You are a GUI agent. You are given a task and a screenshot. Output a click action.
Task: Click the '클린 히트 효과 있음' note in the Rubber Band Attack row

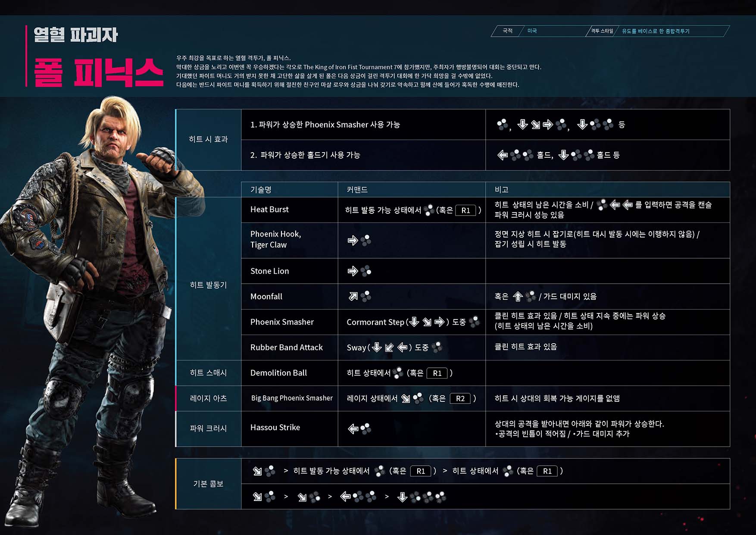526,347
